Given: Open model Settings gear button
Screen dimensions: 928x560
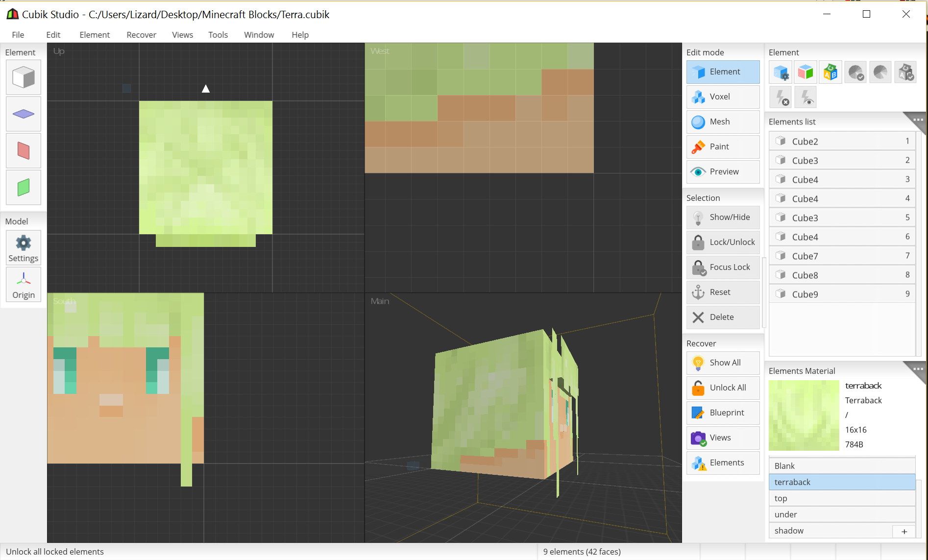Looking at the screenshot, I should click(24, 247).
